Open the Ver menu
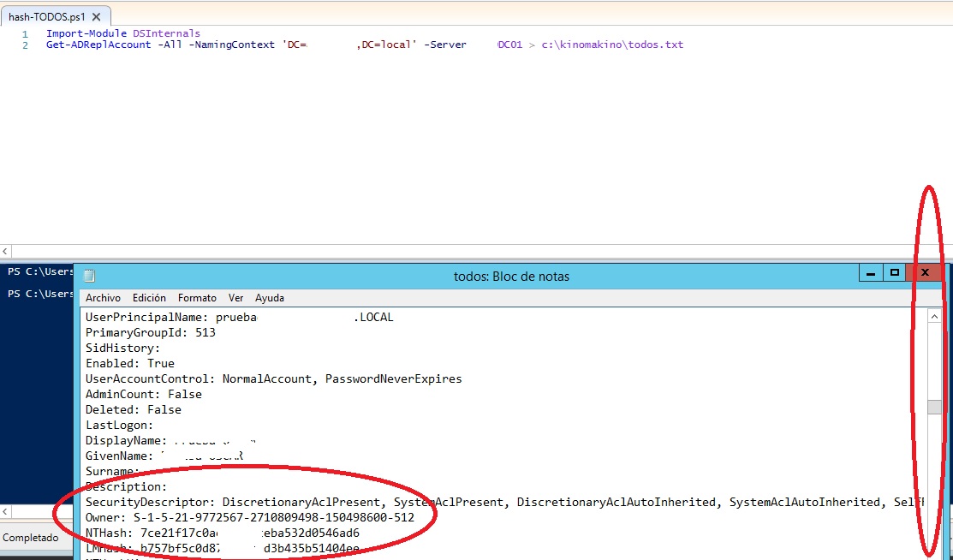 click(235, 298)
